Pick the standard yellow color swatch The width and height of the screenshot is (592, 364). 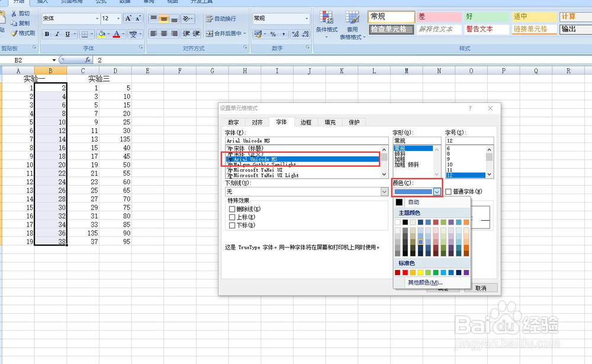(x=420, y=273)
